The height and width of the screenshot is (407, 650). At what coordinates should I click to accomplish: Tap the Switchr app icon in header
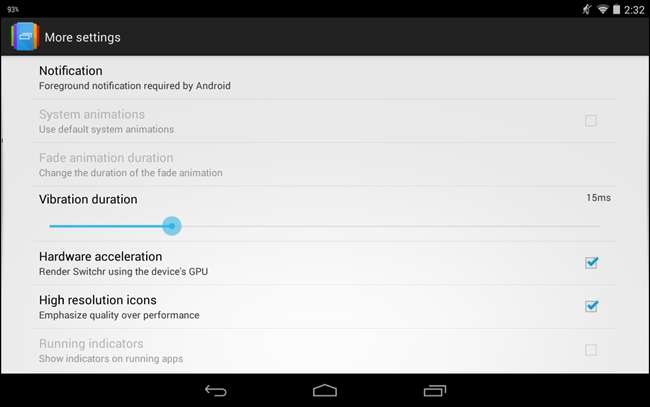point(25,36)
